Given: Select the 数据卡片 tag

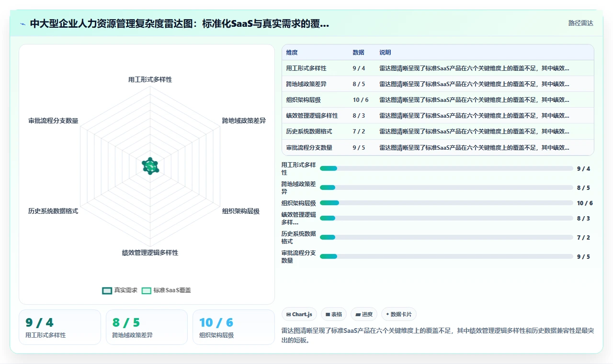Looking at the screenshot, I should click(x=399, y=314).
